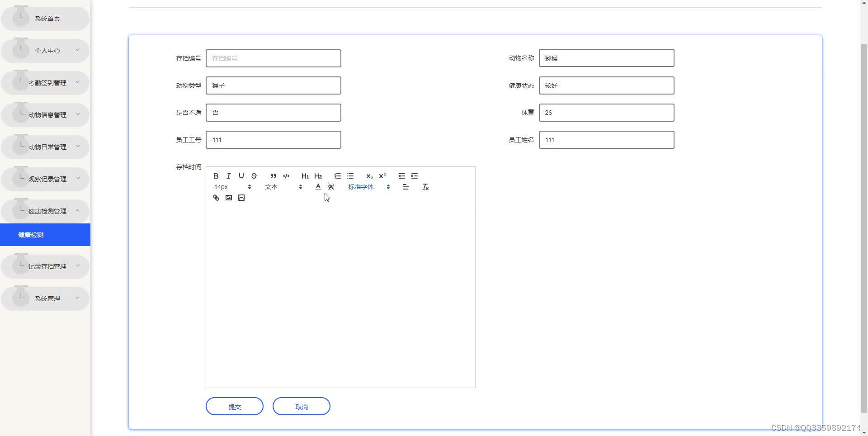The width and height of the screenshot is (868, 436).
Task: Focus the 员工姓名 input field
Action: [607, 140]
